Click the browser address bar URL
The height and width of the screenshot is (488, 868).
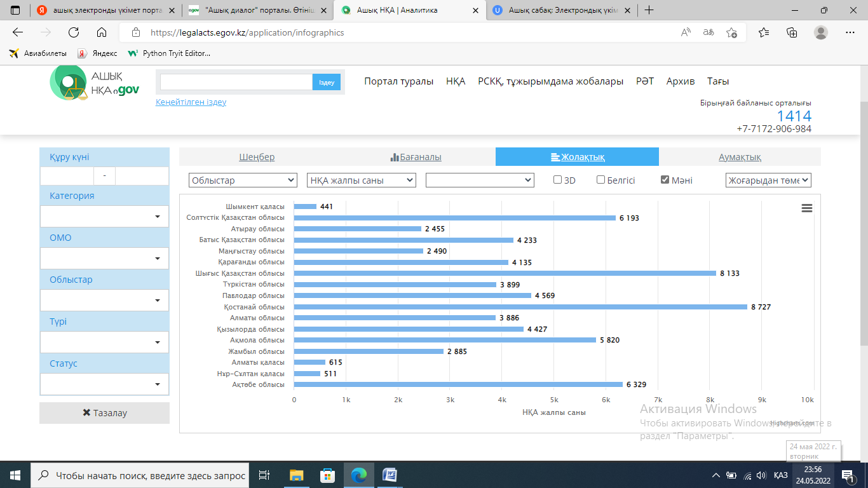tap(247, 32)
